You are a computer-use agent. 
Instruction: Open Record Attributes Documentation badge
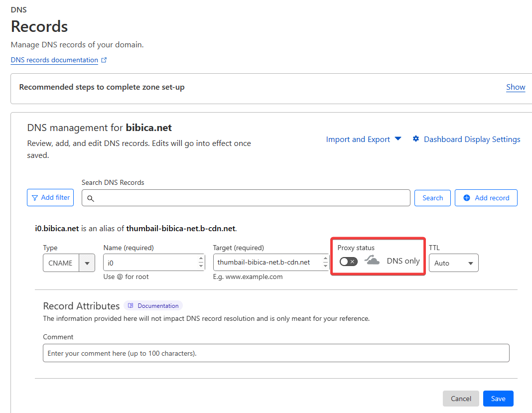pyautogui.click(x=153, y=306)
